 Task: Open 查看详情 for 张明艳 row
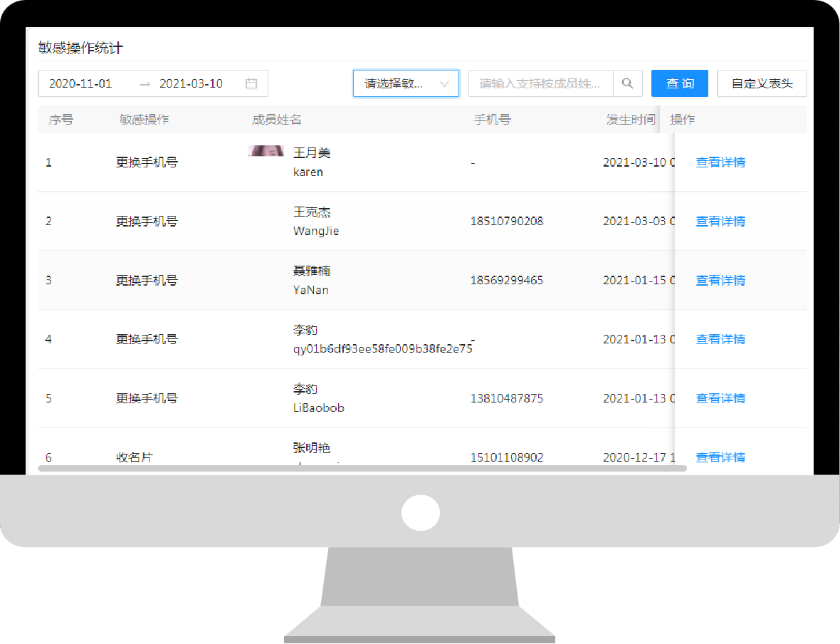pos(720,457)
